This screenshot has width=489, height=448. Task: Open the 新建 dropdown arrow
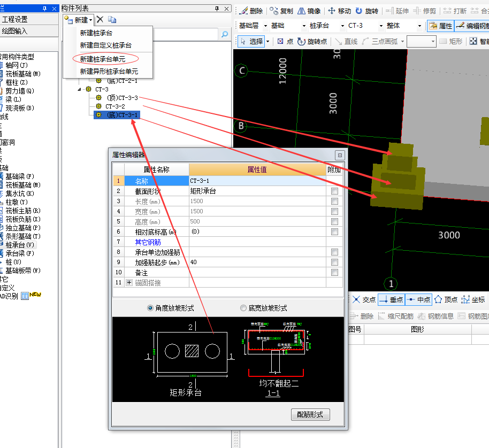click(x=91, y=20)
